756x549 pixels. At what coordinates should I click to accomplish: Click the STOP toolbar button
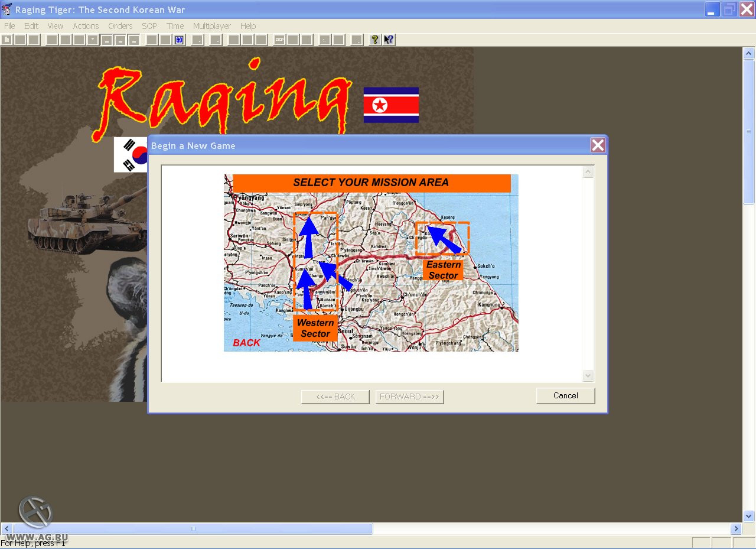[x=280, y=40]
